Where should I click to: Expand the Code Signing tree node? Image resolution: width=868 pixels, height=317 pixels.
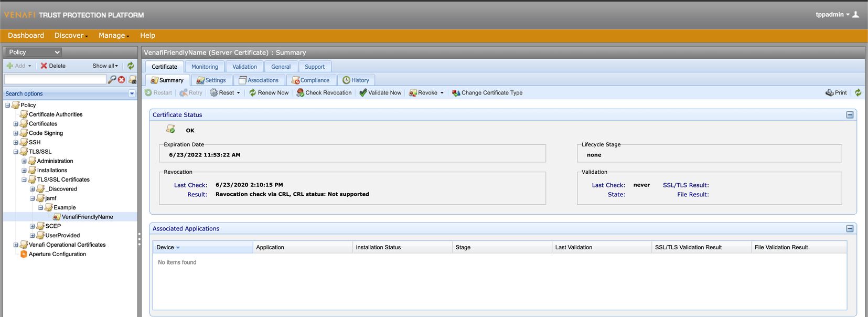click(x=16, y=133)
